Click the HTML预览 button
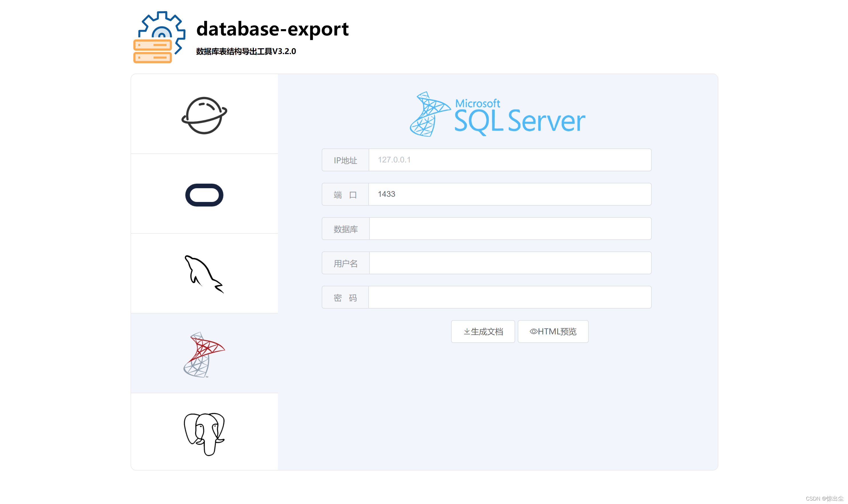848x504 pixels. (553, 332)
